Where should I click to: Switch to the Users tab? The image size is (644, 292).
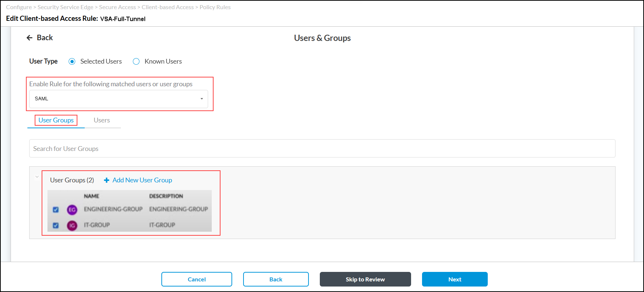point(102,120)
